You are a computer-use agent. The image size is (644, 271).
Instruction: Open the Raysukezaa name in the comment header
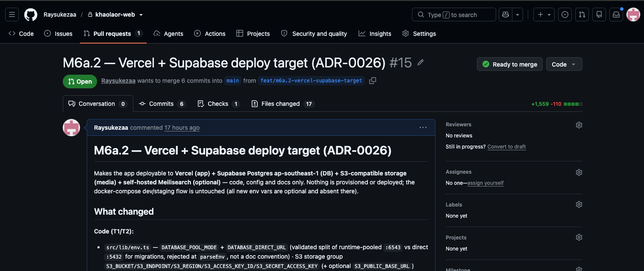coord(111,128)
